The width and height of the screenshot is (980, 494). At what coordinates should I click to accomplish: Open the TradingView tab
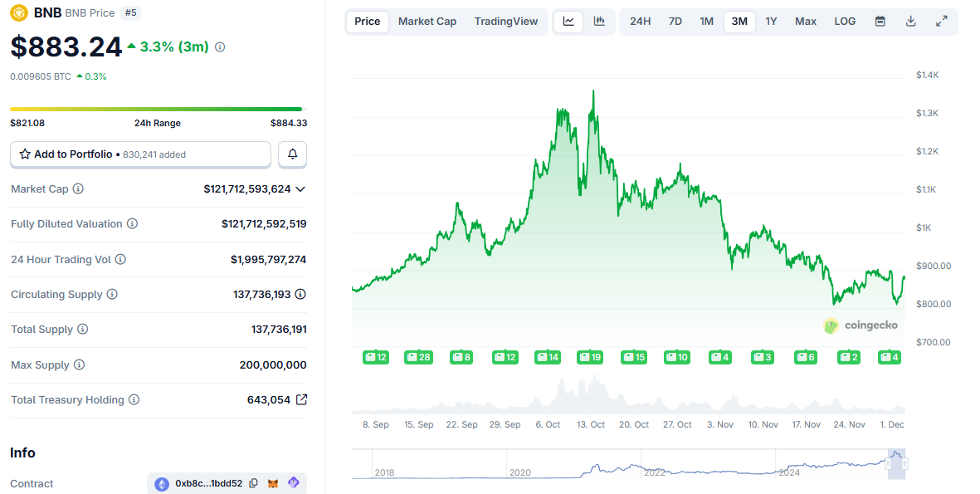(506, 21)
